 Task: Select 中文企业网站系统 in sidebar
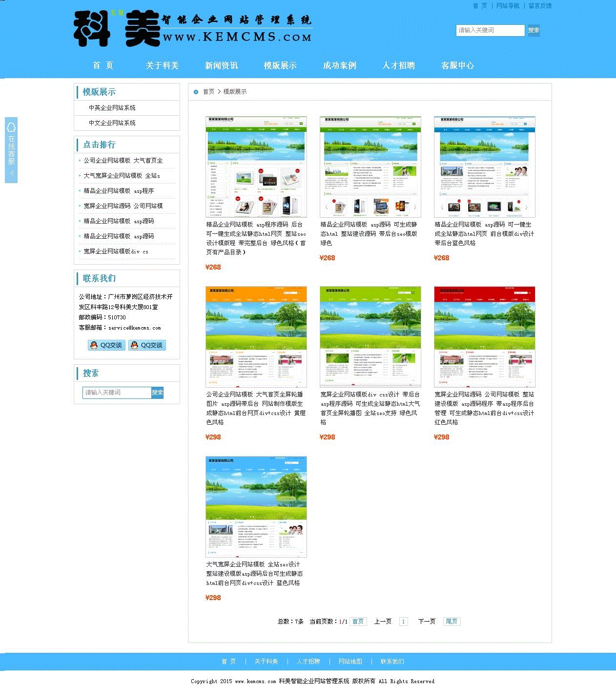click(x=112, y=123)
